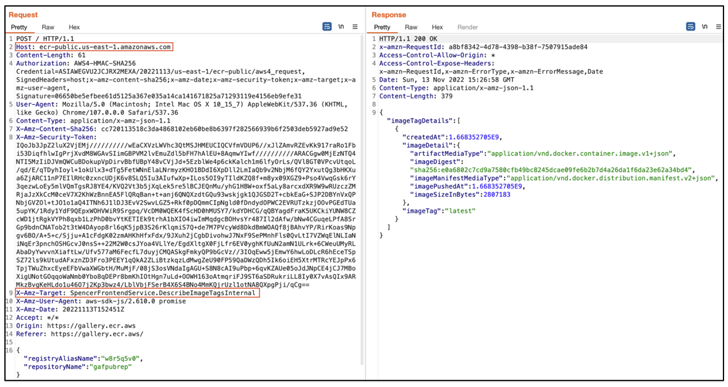The height and width of the screenshot is (387, 728).
Task: Click the 'Accept: */*' header
Action: pos(38,318)
